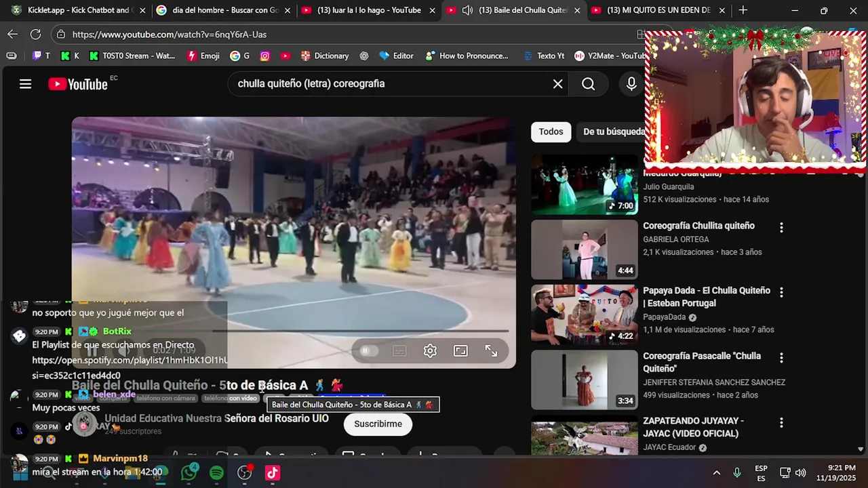Toggle subtitles (captions) in the player

pyautogui.click(x=399, y=350)
